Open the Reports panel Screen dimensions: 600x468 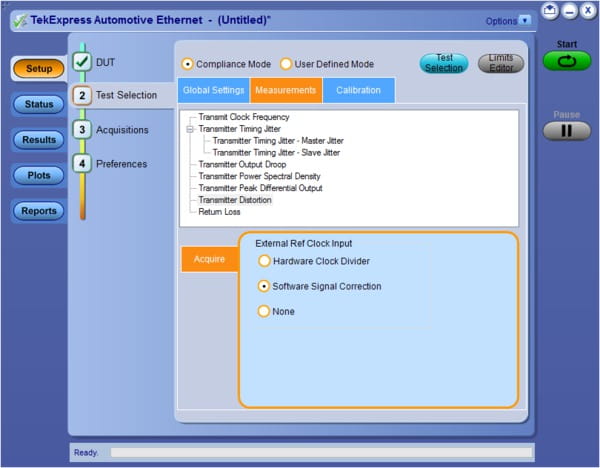[x=39, y=211]
